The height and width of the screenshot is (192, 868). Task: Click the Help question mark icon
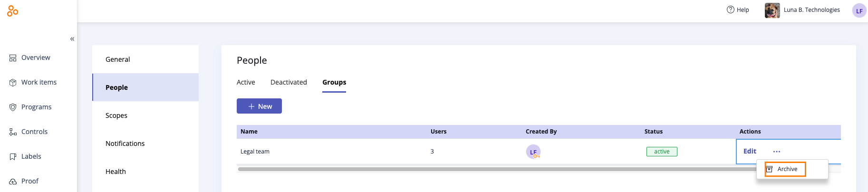731,10
